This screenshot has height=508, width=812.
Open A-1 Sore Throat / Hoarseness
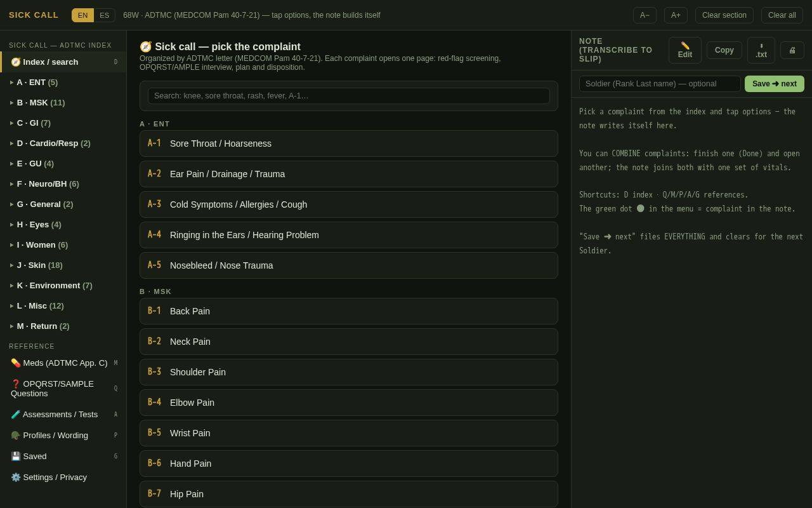pyautogui.click(x=349, y=144)
